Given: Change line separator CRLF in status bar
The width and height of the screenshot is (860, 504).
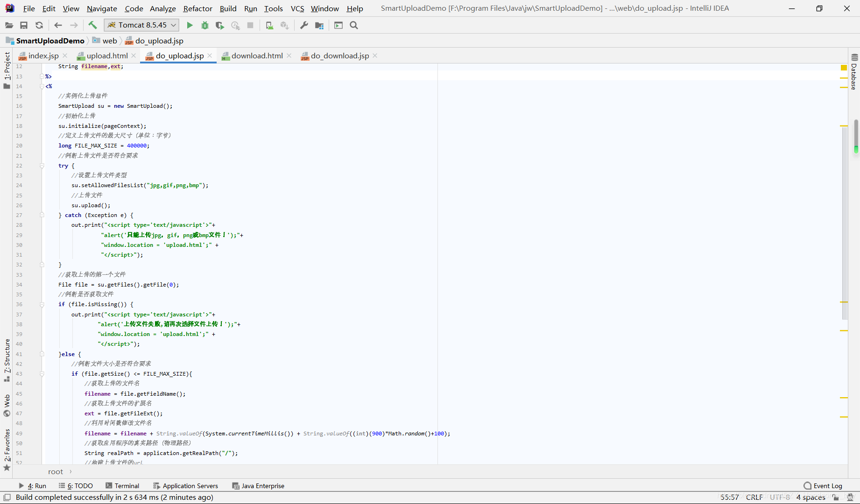Looking at the screenshot, I should click(754, 497).
